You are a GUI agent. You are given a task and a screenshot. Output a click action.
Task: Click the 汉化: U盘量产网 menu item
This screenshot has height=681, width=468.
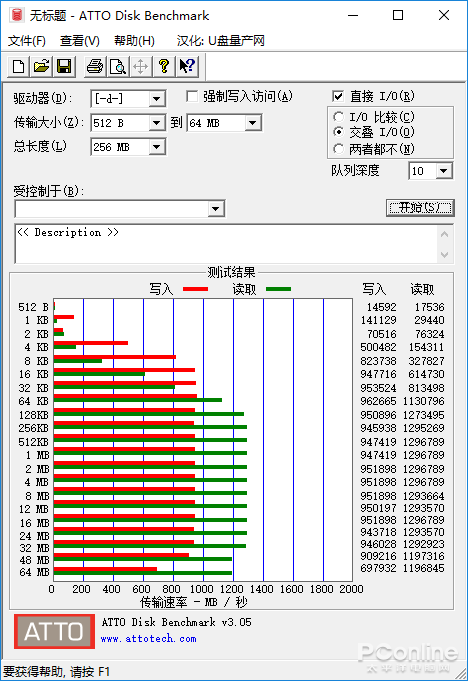tap(221, 41)
